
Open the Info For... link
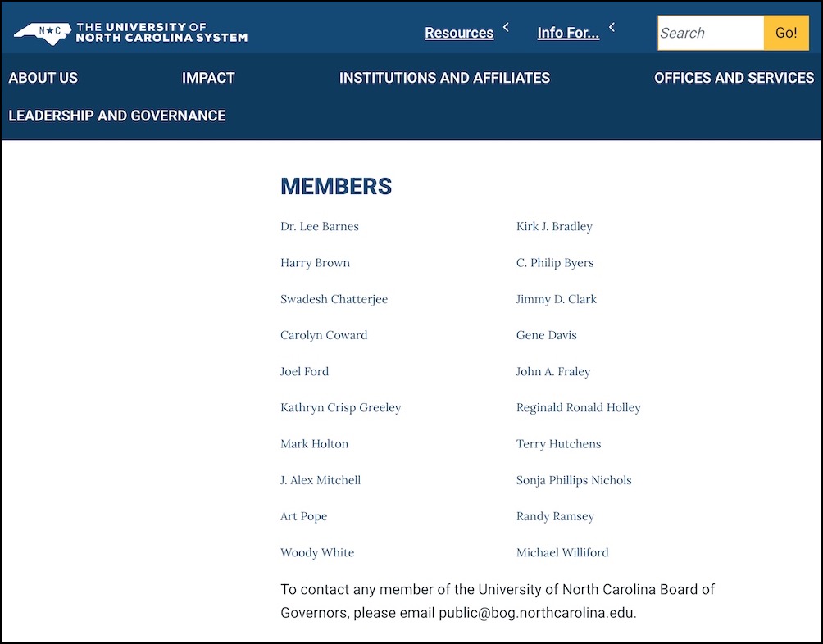[x=568, y=33]
